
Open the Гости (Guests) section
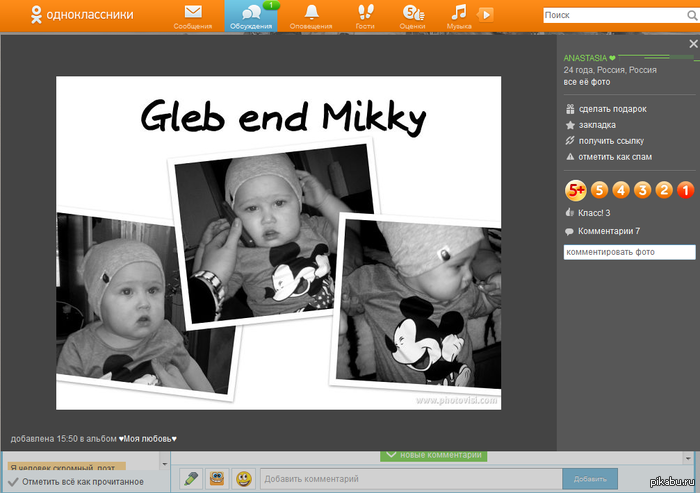pos(365,16)
